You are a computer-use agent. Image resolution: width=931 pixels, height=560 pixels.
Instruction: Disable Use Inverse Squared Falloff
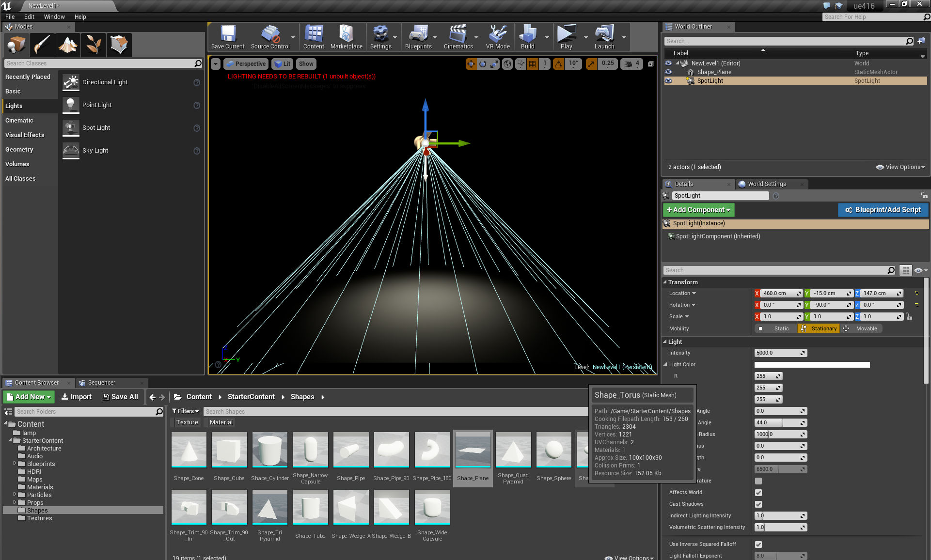[758, 544]
